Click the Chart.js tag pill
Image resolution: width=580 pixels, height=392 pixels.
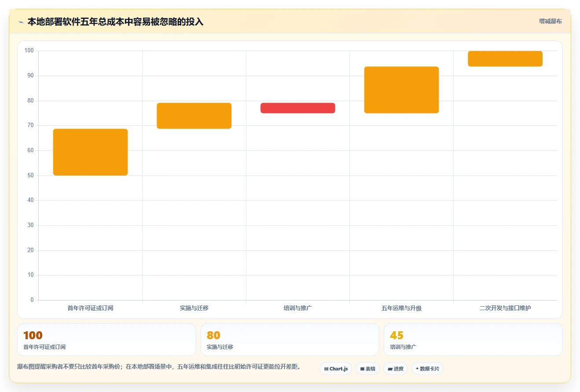tap(336, 369)
